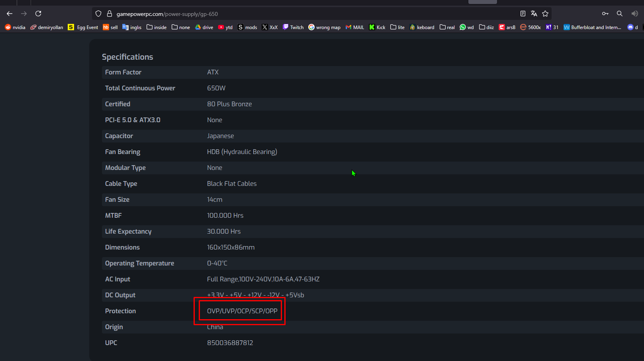The image size is (644, 361).
Task: Reload the current page
Action: tap(38, 14)
